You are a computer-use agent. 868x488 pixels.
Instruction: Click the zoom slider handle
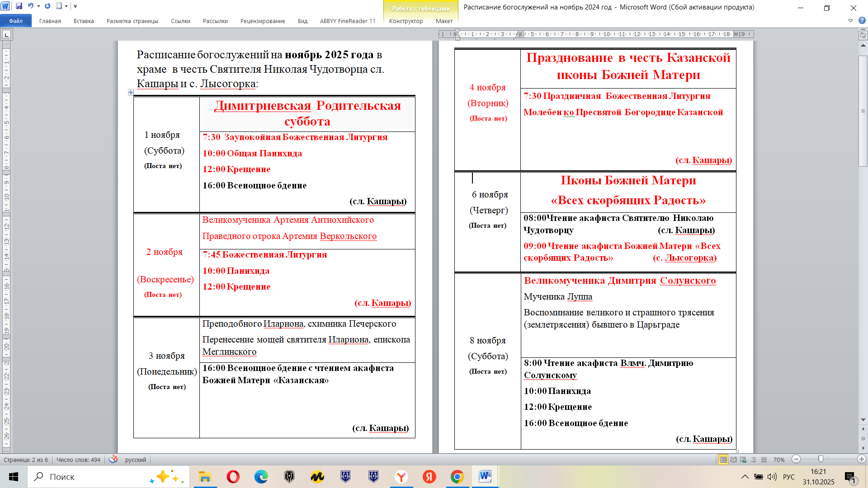[x=821, y=459]
